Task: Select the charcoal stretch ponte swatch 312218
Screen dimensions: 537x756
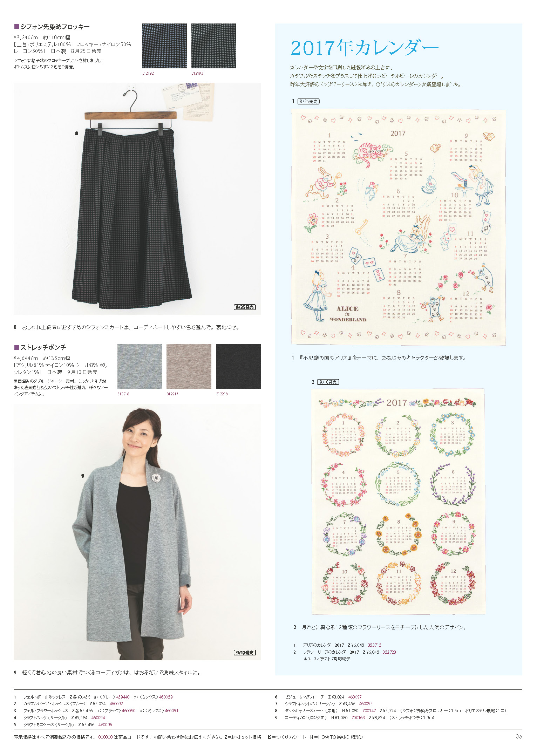Action: (x=238, y=366)
